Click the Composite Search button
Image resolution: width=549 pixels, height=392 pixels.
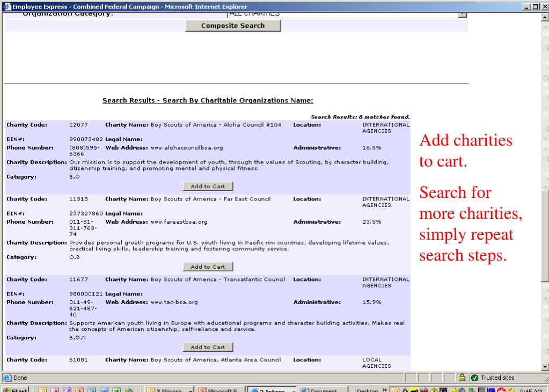(233, 26)
